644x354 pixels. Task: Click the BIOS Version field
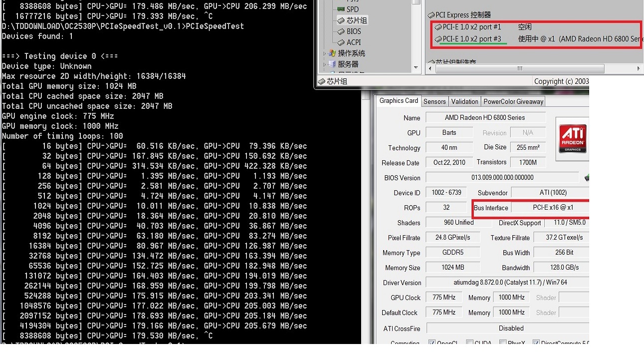(x=502, y=177)
